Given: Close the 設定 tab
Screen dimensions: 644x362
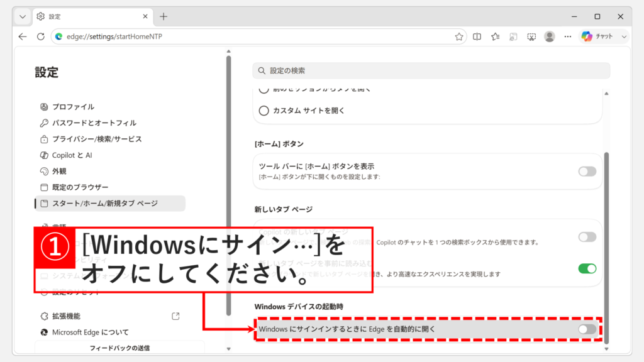Looking at the screenshot, I should tap(145, 16).
